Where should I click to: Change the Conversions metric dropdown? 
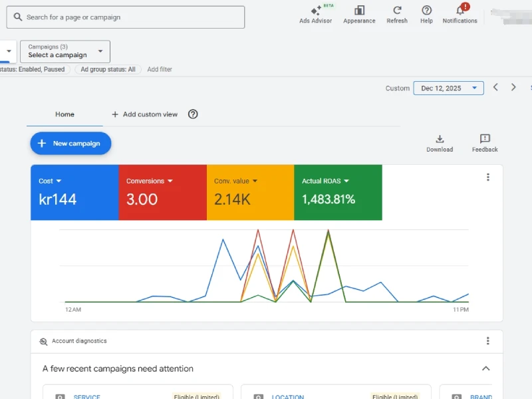point(150,181)
